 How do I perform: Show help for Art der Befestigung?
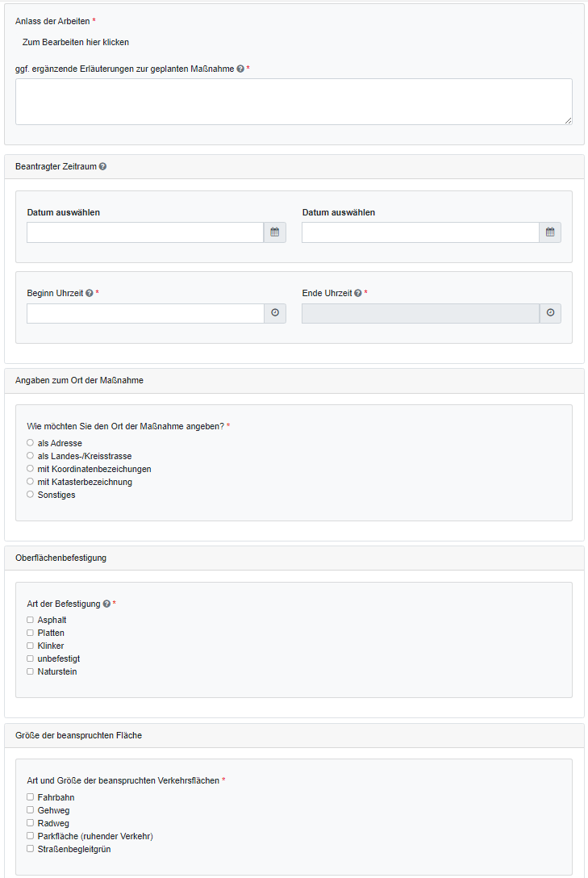106,604
